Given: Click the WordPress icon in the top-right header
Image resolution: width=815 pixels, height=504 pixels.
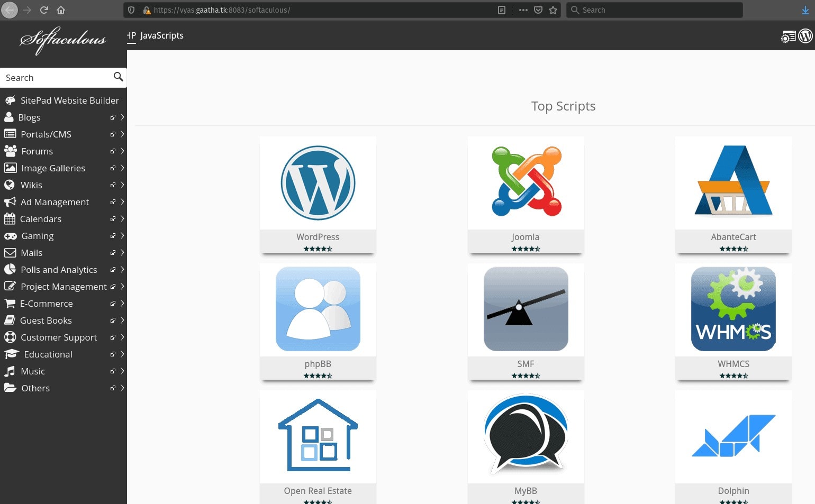Looking at the screenshot, I should [805, 36].
